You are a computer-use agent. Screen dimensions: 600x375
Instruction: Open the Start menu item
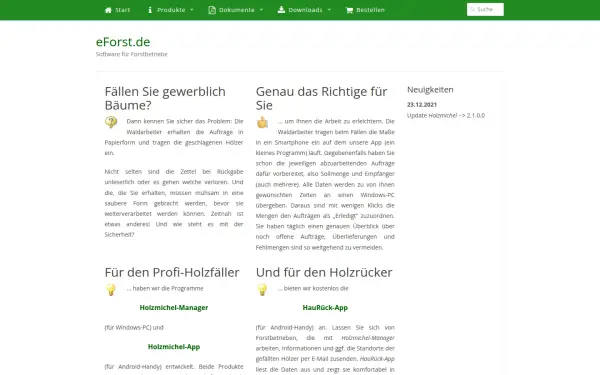[117, 10]
